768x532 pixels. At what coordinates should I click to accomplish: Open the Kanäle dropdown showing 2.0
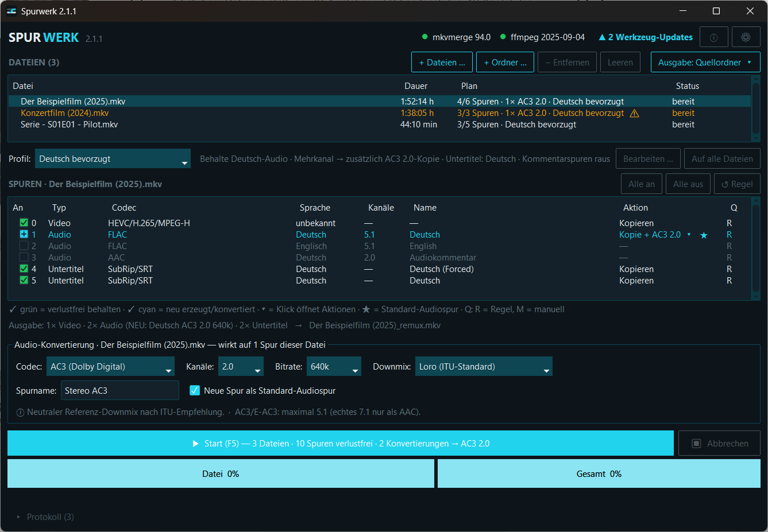point(241,366)
